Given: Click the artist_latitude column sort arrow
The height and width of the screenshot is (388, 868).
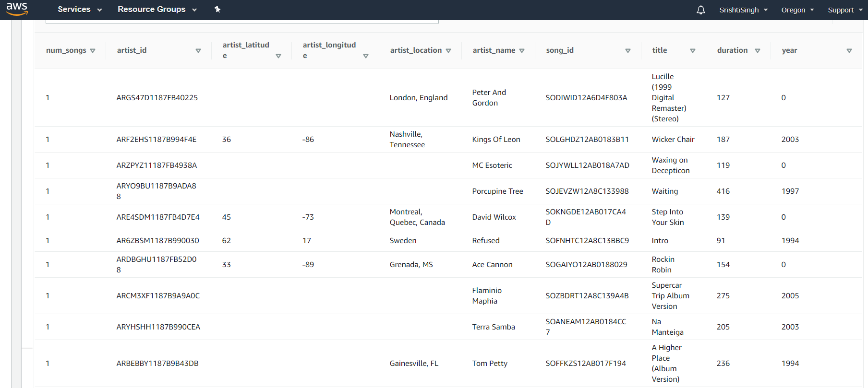Looking at the screenshot, I should pyautogui.click(x=278, y=56).
